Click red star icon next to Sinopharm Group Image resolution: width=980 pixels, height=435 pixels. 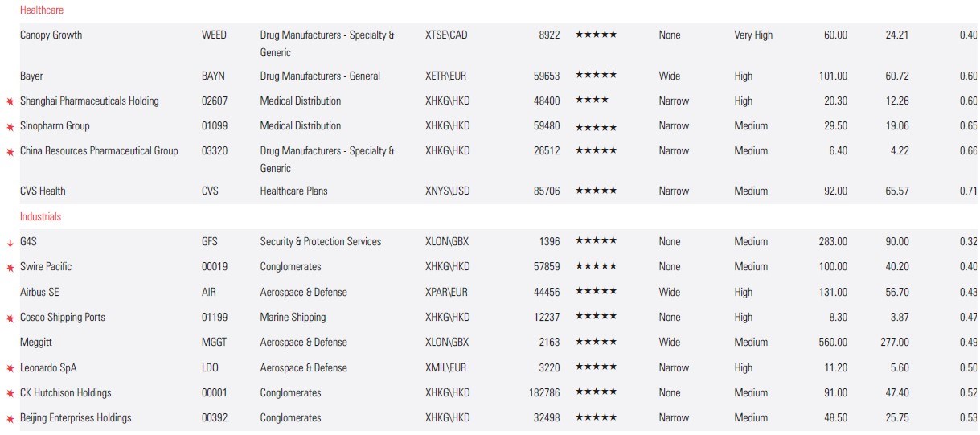pyautogui.click(x=10, y=127)
